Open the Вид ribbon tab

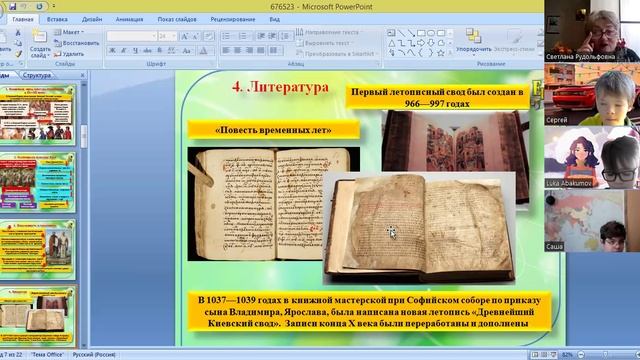[275, 19]
